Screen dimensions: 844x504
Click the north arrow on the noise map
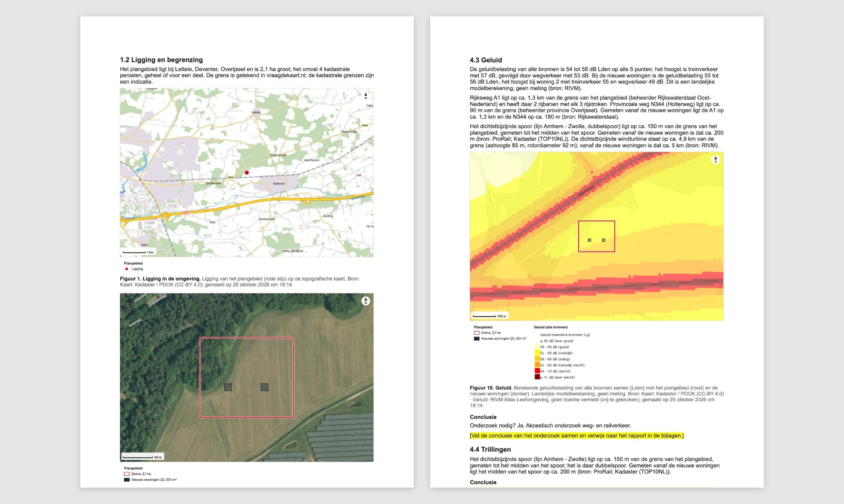tap(715, 160)
